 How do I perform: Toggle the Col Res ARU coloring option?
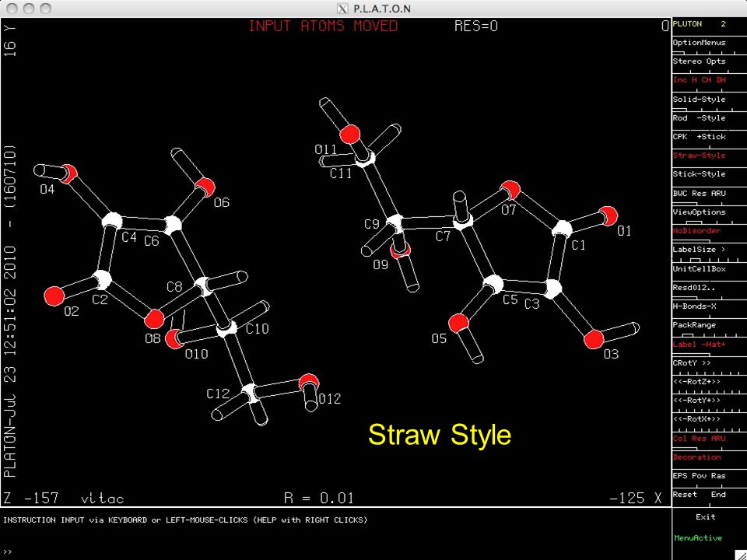pos(699,438)
